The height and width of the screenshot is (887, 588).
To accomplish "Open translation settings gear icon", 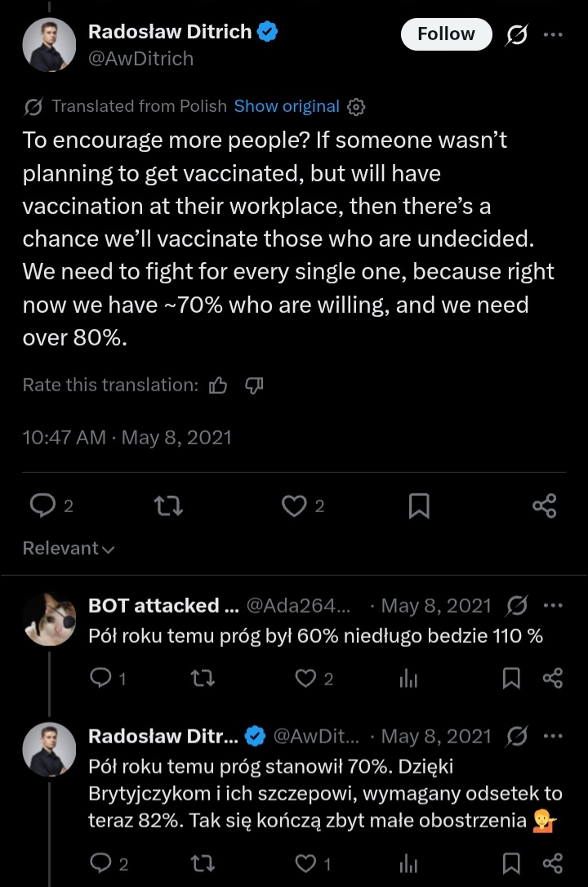I will [x=356, y=107].
